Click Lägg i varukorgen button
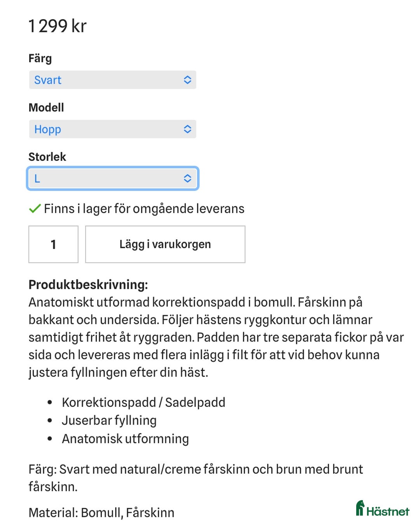Image resolution: width=420 pixels, height=525 pixels. (x=165, y=244)
